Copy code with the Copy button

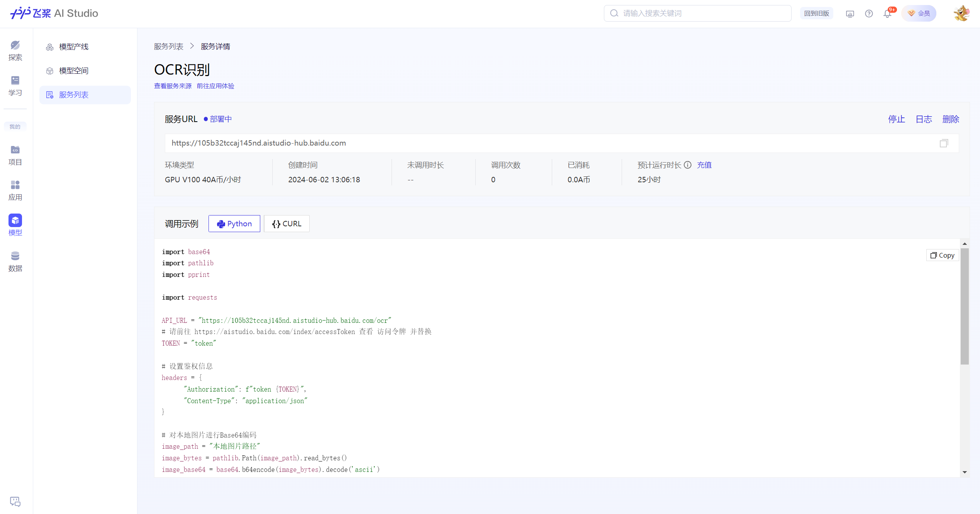(x=943, y=255)
